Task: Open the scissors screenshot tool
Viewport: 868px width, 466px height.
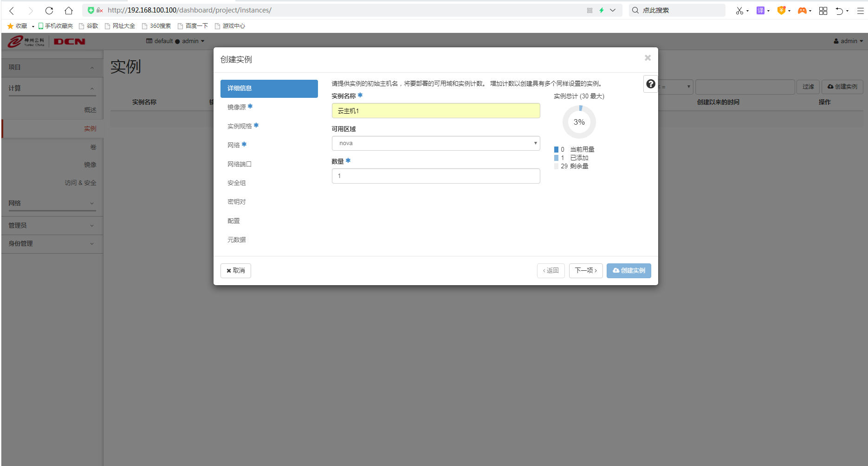Action: pyautogui.click(x=739, y=10)
